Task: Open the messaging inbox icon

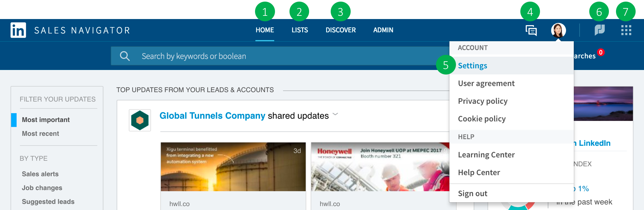Action: pyautogui.click(x=531, y=30)
